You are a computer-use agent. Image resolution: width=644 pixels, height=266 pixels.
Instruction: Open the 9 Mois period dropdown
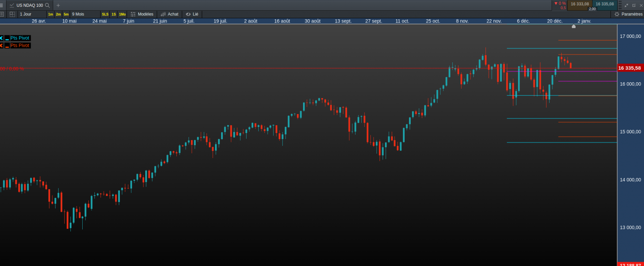point(85,14)
